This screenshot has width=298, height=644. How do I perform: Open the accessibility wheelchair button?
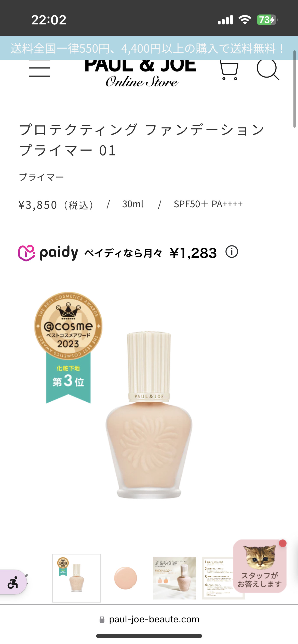click(13, 582)
